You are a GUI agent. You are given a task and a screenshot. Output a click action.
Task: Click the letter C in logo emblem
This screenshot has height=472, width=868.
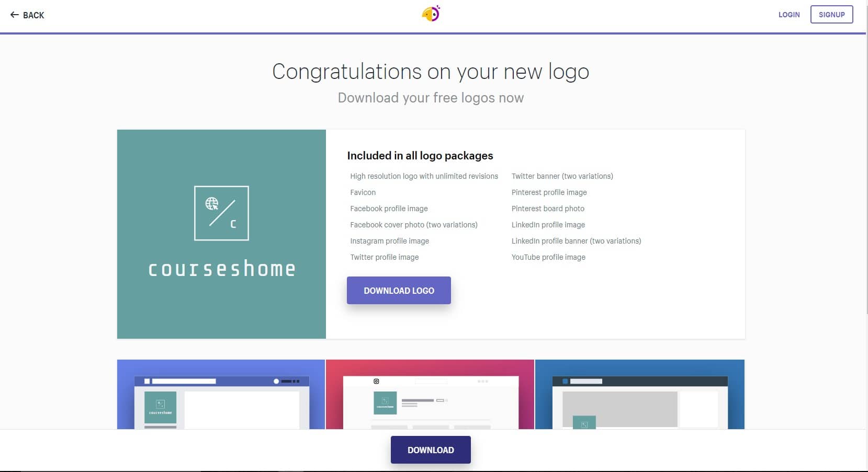[x=233, y=224]
